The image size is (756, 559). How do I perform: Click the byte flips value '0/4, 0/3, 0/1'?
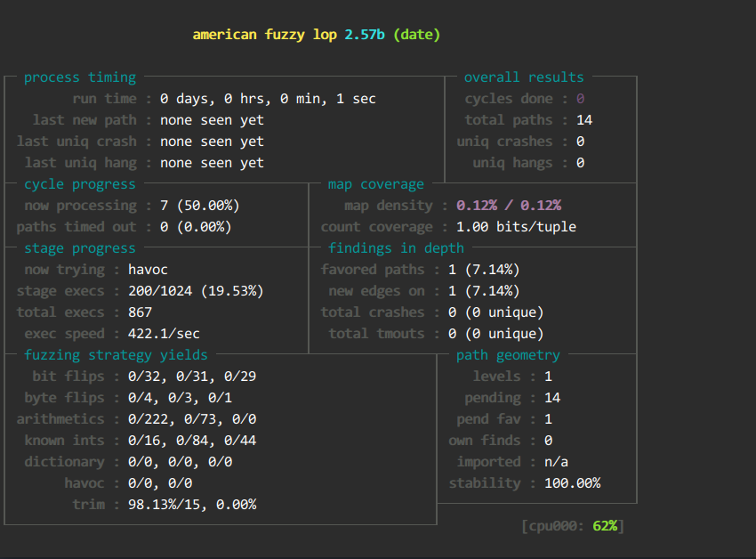[180, 397]
